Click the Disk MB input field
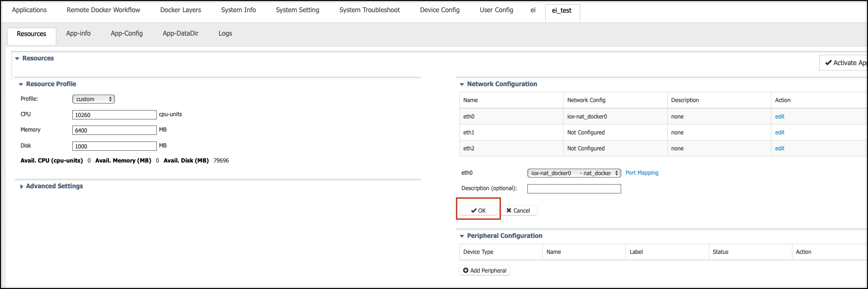868x289 pixels. coord(114,146)
